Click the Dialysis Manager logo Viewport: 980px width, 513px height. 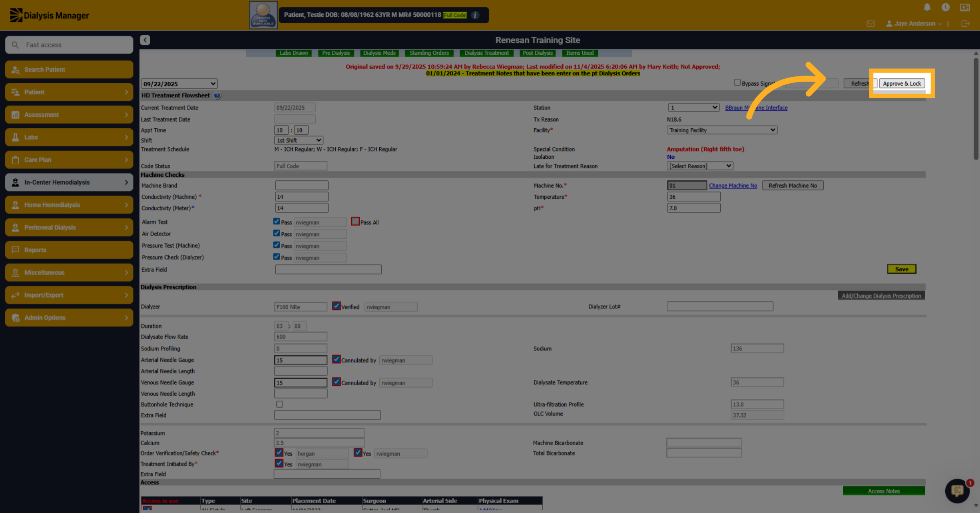pyautogui.click(x=49, y=15)
